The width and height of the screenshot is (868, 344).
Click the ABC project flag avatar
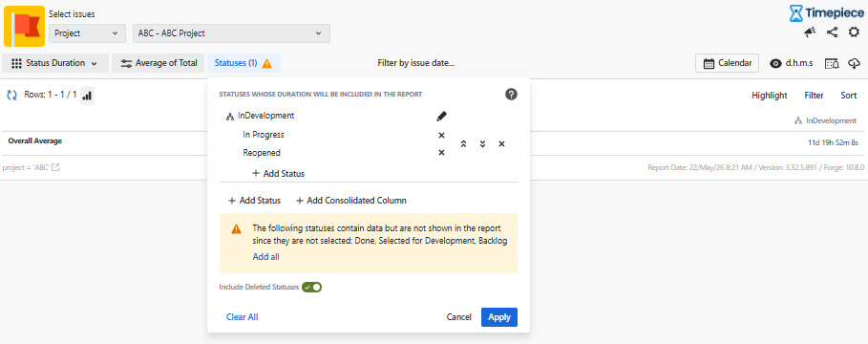25,26
